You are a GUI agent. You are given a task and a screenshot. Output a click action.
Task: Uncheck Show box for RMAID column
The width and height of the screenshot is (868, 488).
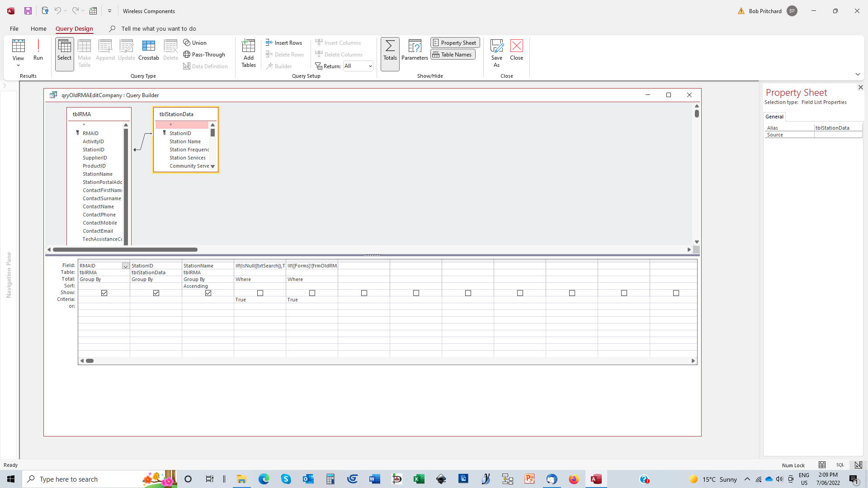coord(104,293)
